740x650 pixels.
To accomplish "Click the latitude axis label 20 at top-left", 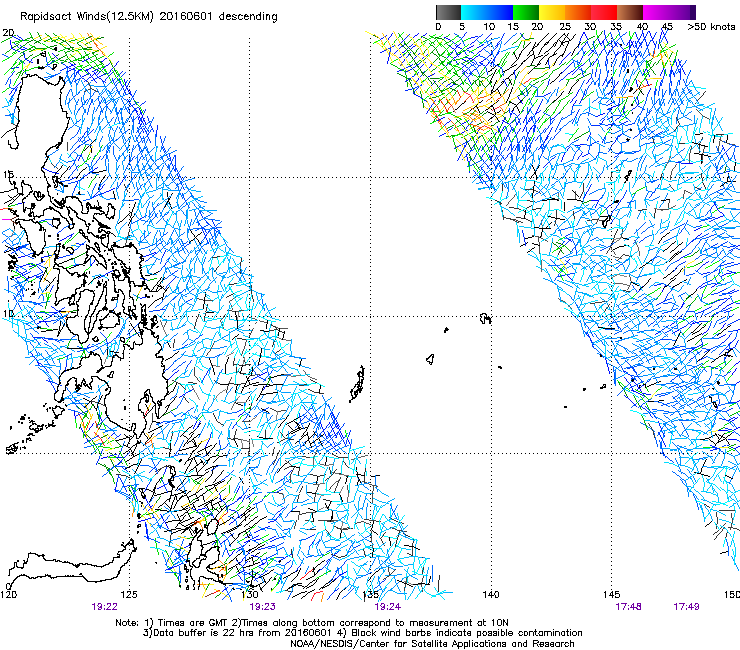I will [x=8, y=33].
